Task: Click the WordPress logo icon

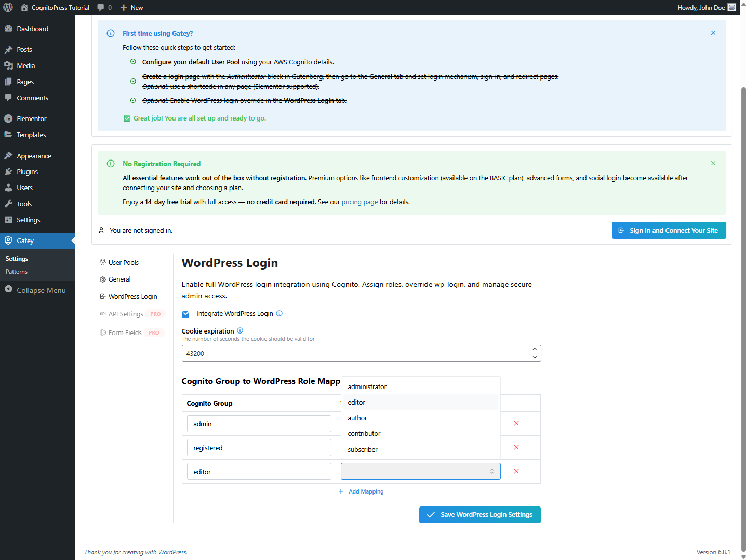Action: pyautogui.click(x=8, y=7)
